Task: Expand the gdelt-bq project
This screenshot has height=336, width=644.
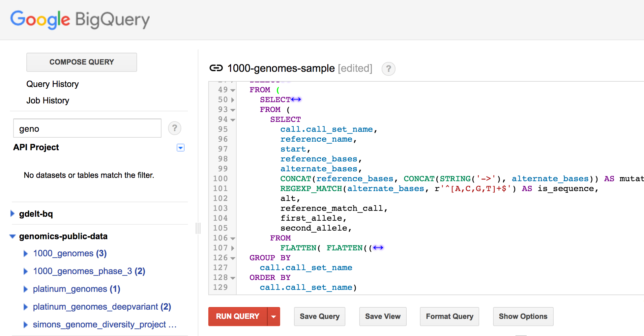Action: point(13,213)
